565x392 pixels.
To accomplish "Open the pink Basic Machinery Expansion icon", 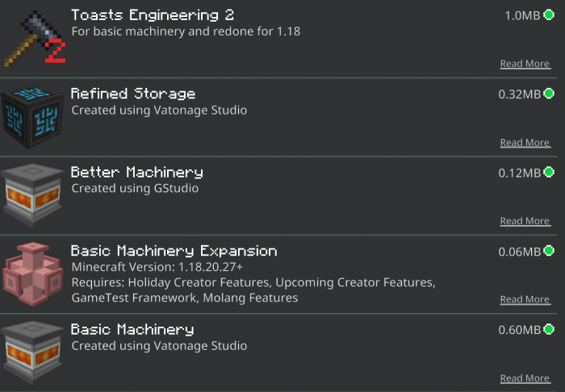I will pos(33,274).
